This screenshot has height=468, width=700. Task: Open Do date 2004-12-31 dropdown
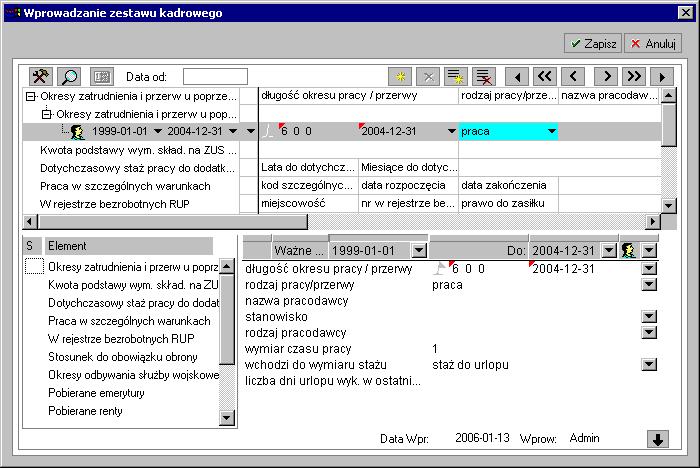[x=609, y=250]
